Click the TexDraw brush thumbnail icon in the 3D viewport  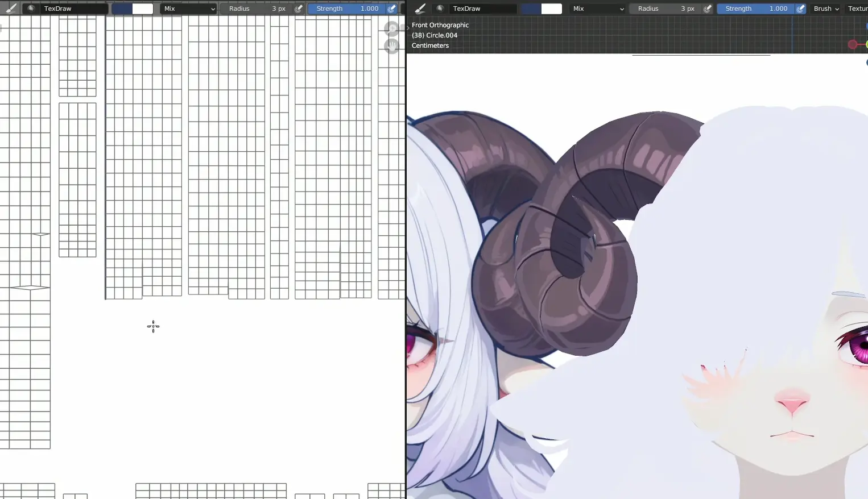(440, 9)
